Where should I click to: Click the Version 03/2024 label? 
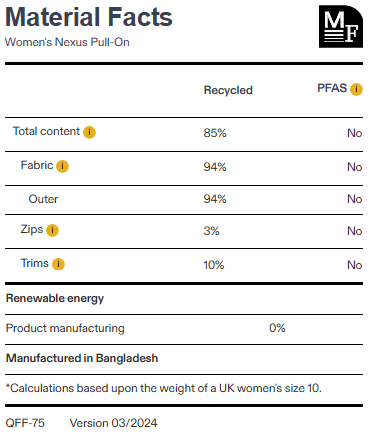[x=113, y=423]
